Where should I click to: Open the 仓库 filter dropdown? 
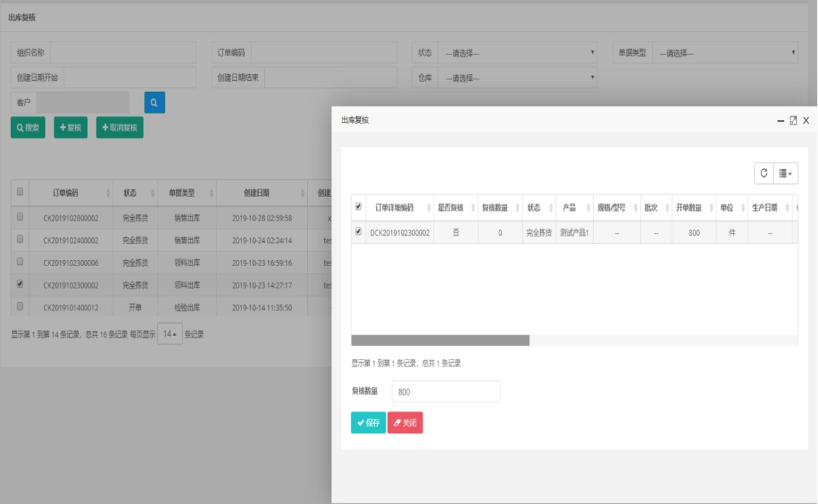click(x=517, y=77)
